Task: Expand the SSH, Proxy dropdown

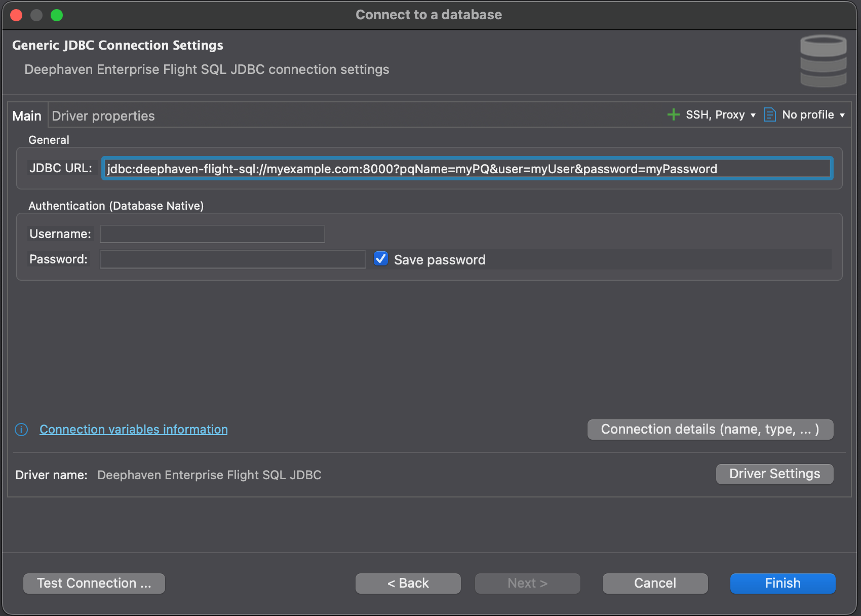Action: tap(720, 115)
